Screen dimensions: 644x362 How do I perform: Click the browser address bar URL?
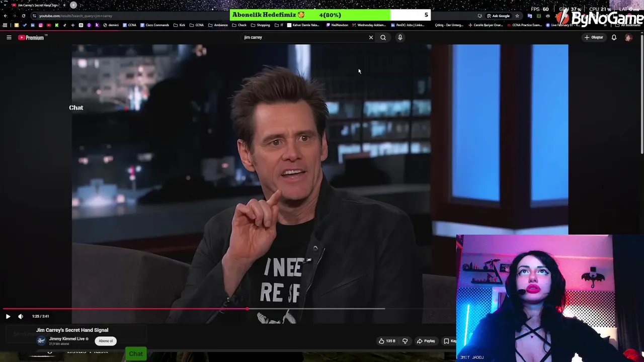click(x=75, y=16)
